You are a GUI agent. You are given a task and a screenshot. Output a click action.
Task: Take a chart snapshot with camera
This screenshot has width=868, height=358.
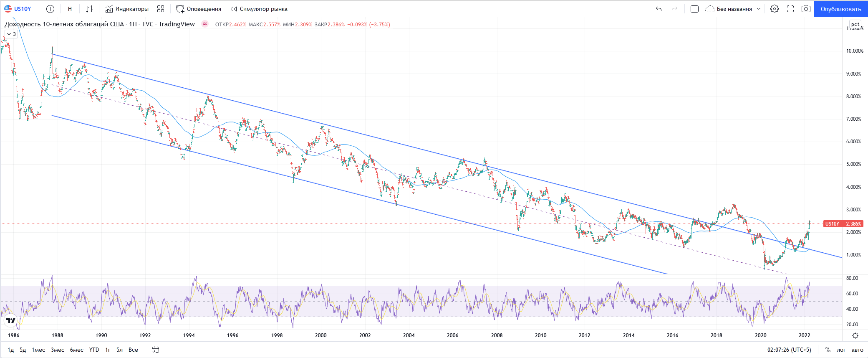806,9
